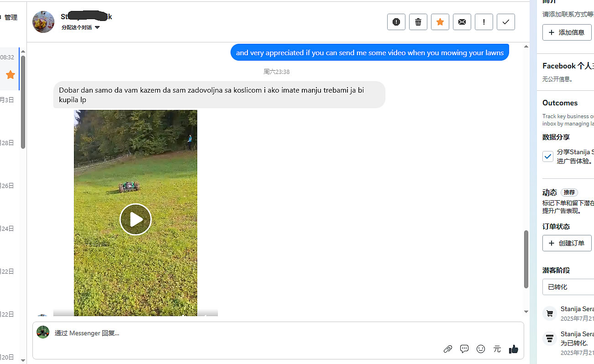Click the 元 payment icon in reply box
This screenshot has width=594, height=364.
tap(497, 349)
